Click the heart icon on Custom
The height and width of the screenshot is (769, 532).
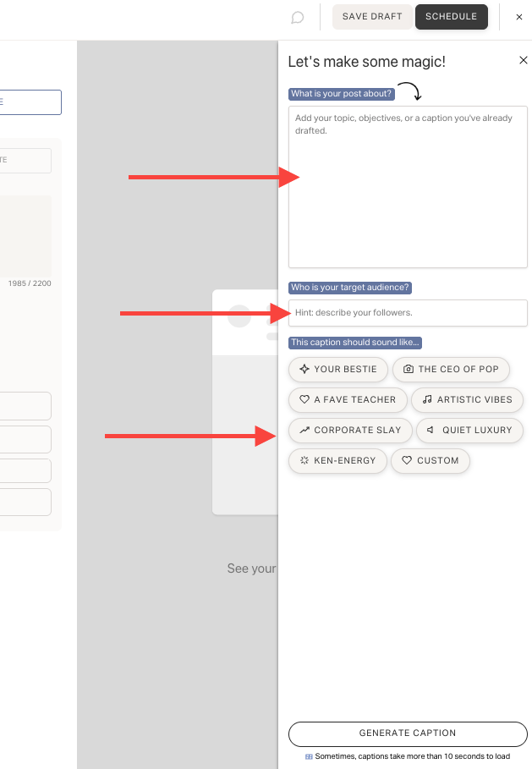407,460
